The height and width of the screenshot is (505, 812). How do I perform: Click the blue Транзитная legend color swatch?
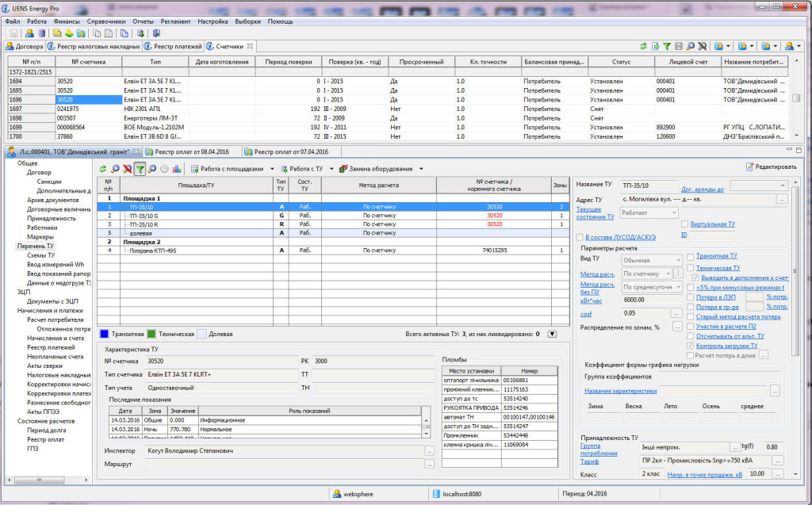tap(104, 334)
